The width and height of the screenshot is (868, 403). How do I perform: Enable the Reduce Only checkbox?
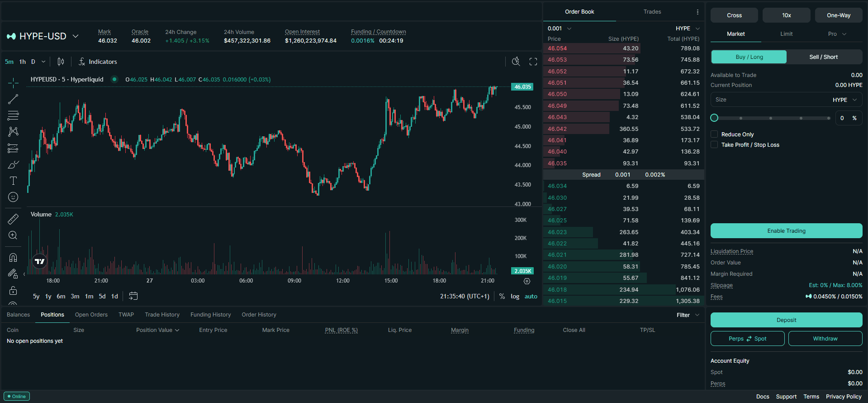pyautogui.click(x=714, y=134)
